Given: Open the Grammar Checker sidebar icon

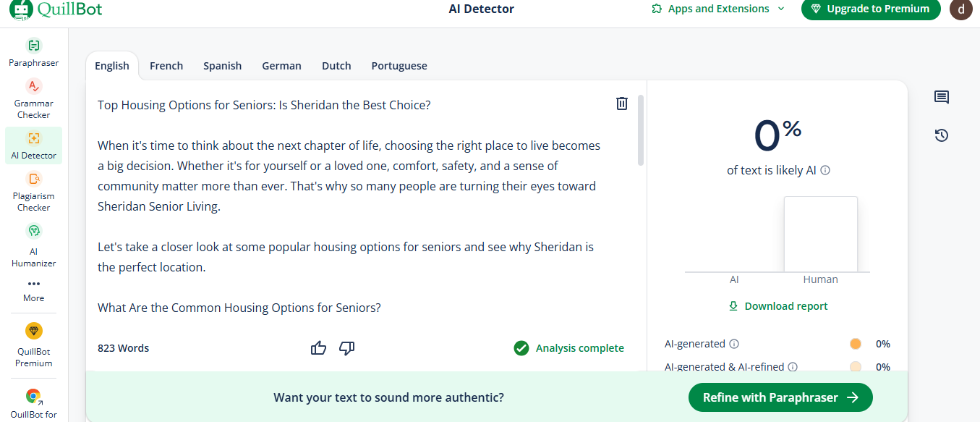Looking at the screenshot, I should coord(34,86).
